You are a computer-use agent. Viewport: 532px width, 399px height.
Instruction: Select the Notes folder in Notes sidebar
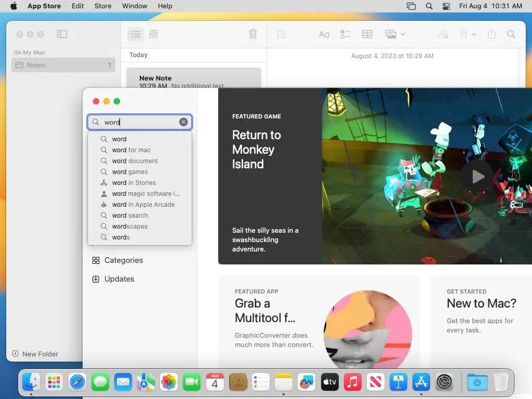(63, 65)
